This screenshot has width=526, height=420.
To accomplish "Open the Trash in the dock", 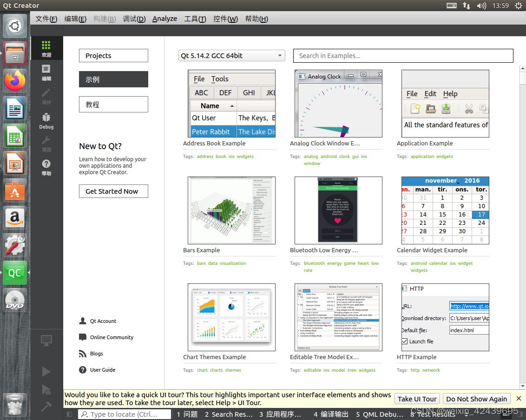I will 15,406.
